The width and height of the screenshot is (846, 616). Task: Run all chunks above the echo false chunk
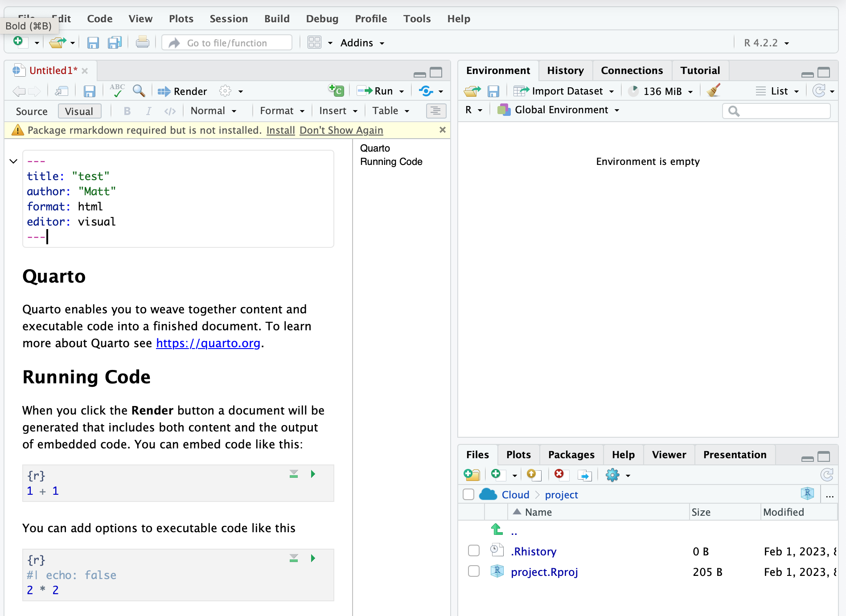294,558
